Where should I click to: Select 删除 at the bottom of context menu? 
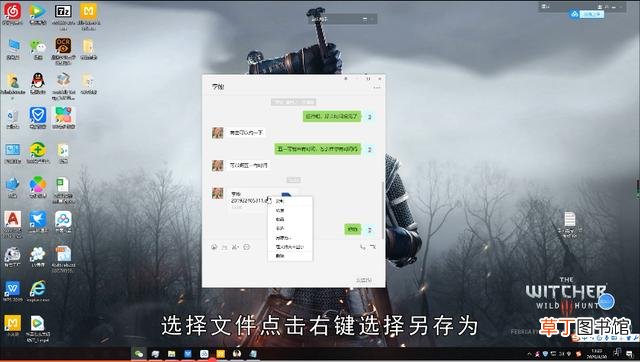280,256
